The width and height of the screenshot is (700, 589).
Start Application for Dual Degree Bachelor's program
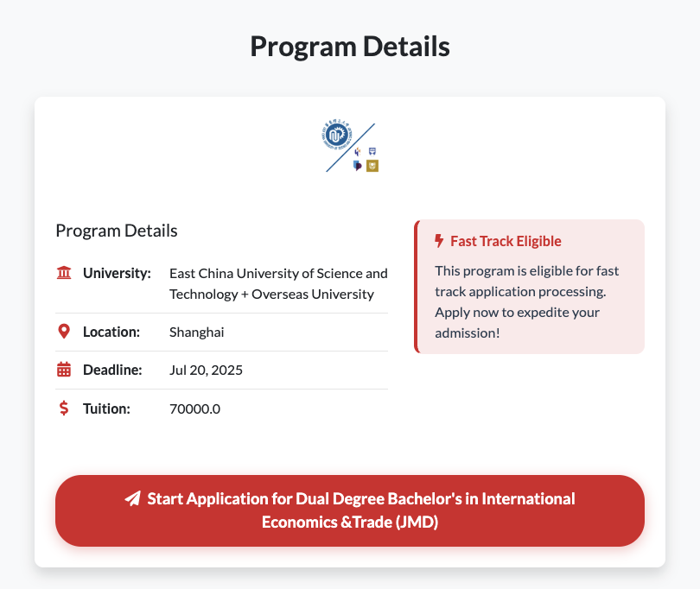[x=350, y=510]
